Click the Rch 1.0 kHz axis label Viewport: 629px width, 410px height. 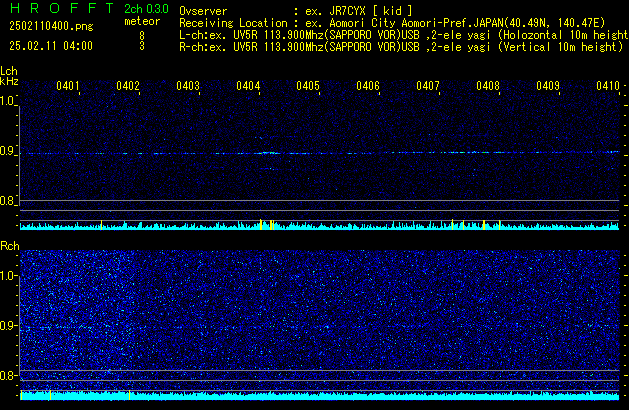(x=7, y=276)
